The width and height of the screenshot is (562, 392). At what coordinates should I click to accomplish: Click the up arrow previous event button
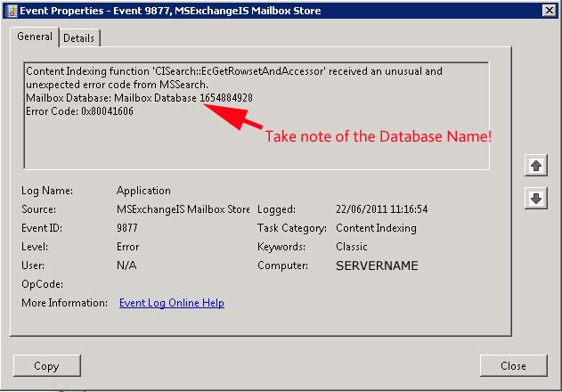[536, 166]
